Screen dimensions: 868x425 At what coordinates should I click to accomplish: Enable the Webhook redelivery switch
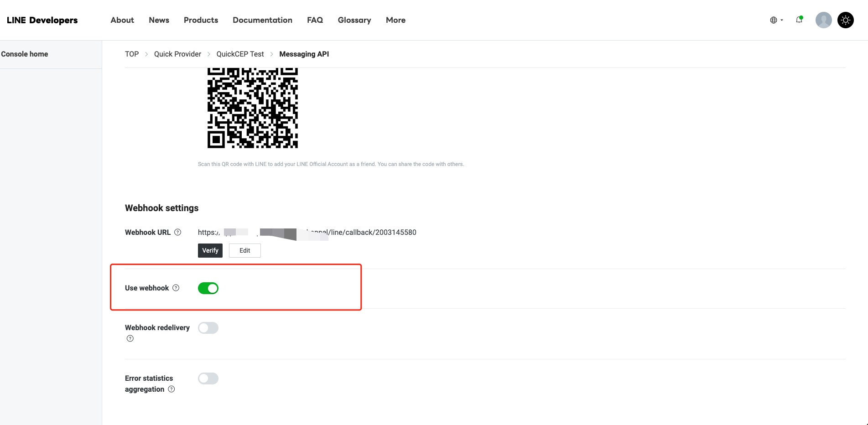[208, 328]
